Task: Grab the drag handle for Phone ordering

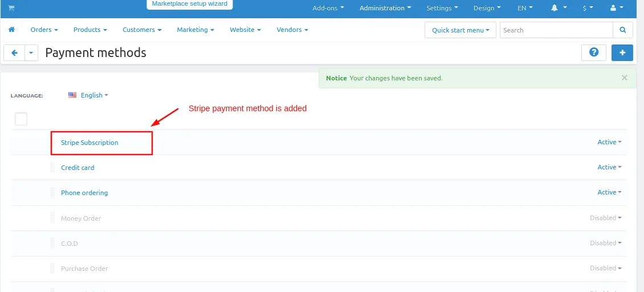Action: coord(52,192)
